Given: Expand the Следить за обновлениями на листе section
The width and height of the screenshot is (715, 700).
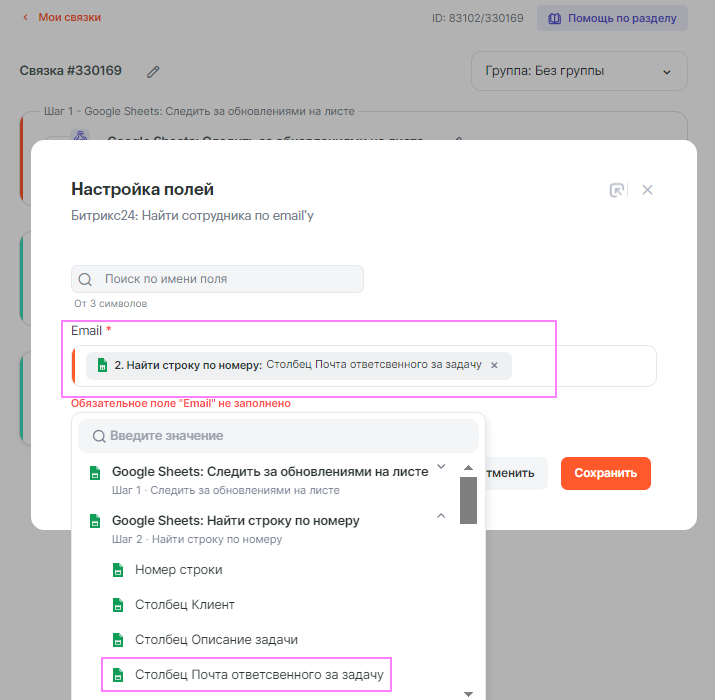Looking at the screenshot, I should coord(440,470).
